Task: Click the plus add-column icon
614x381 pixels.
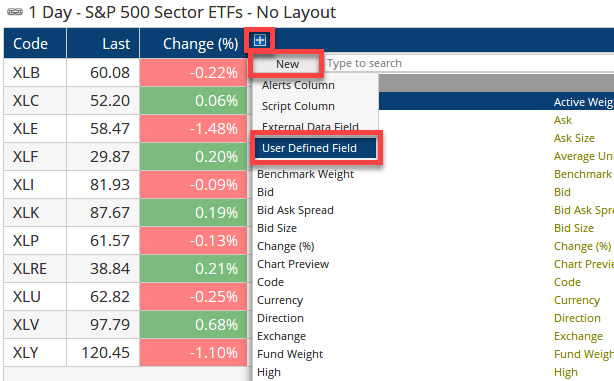Action: coord(260,40)
